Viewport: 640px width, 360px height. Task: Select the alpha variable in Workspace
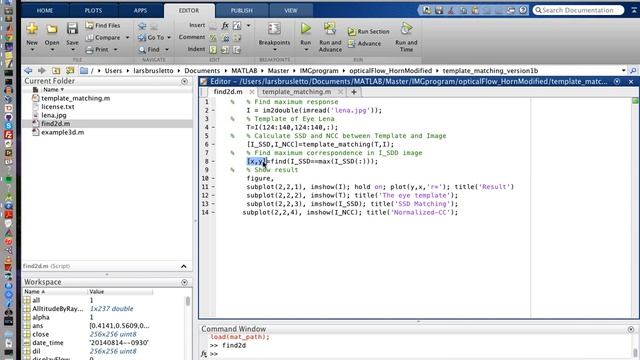click(40, 317)
